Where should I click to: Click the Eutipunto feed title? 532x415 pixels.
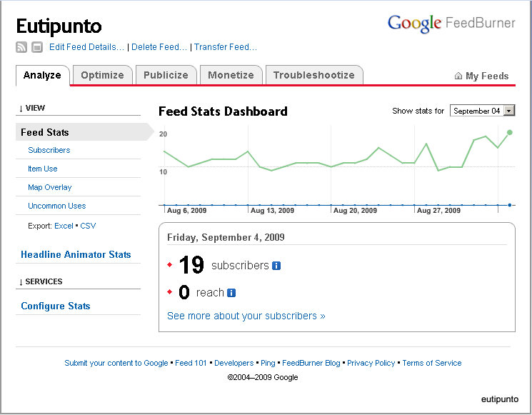[x=59, y=26]
